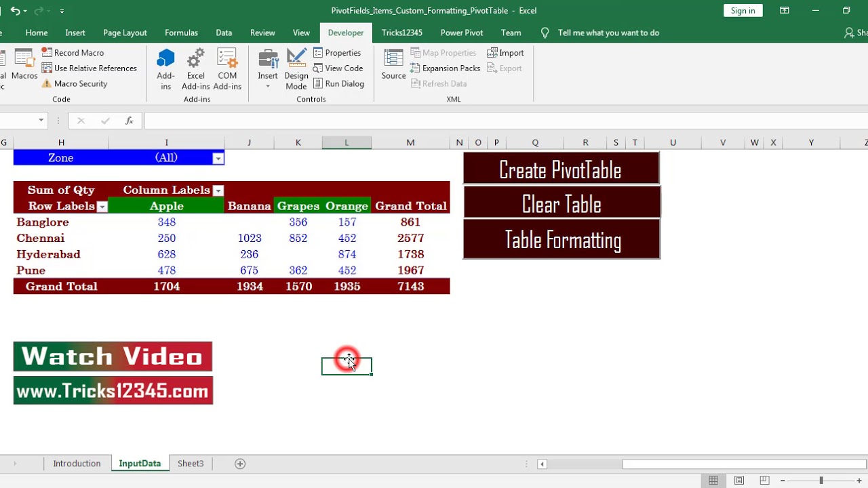The height and width of the screenshot is (488, 868).
Task: Click the Sign in button
Action: tap(743, 10)
